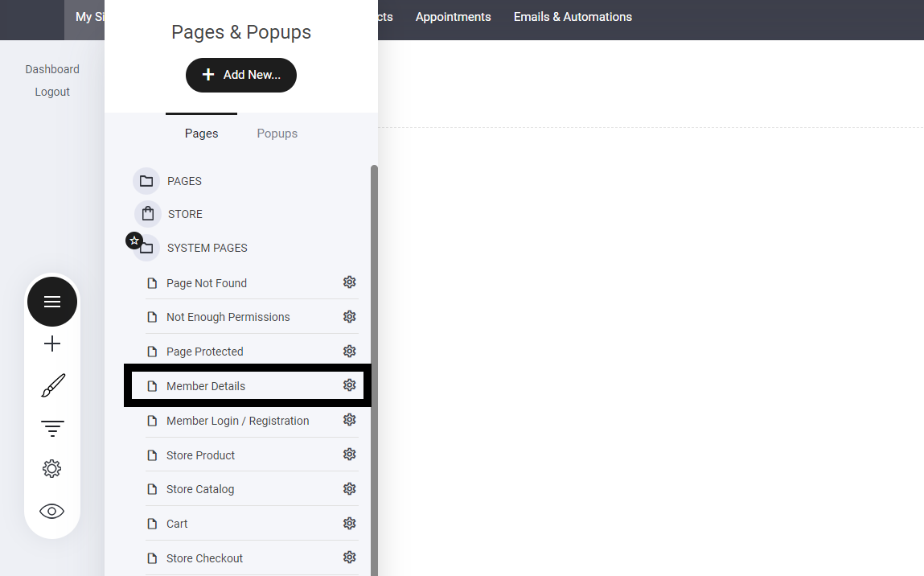The image size is (924, 576).
Task: Click the pages panel vertical scrollbar
Action: tap(374, 362)
